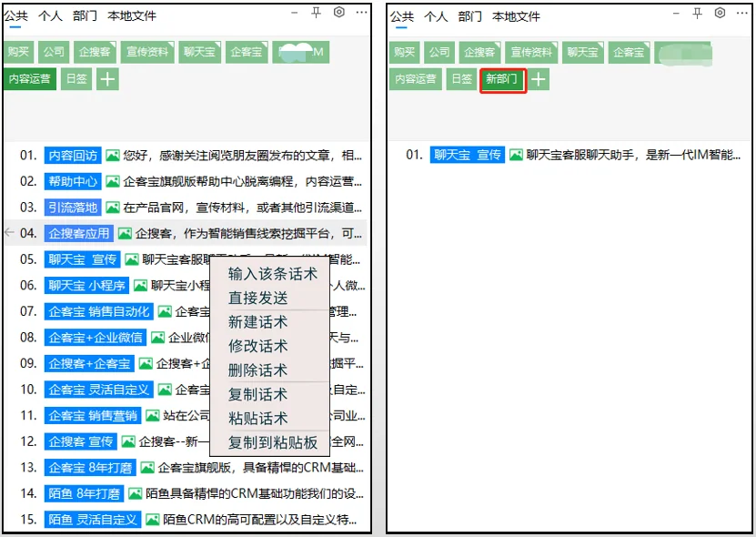This screenshot has width=756, height=537.
Task: Click 聊天宝 小程序 label on row 06
Action: 86,286
